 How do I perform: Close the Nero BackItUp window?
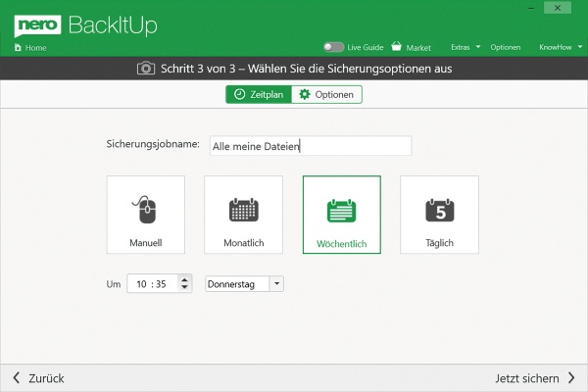coord(558,8)
